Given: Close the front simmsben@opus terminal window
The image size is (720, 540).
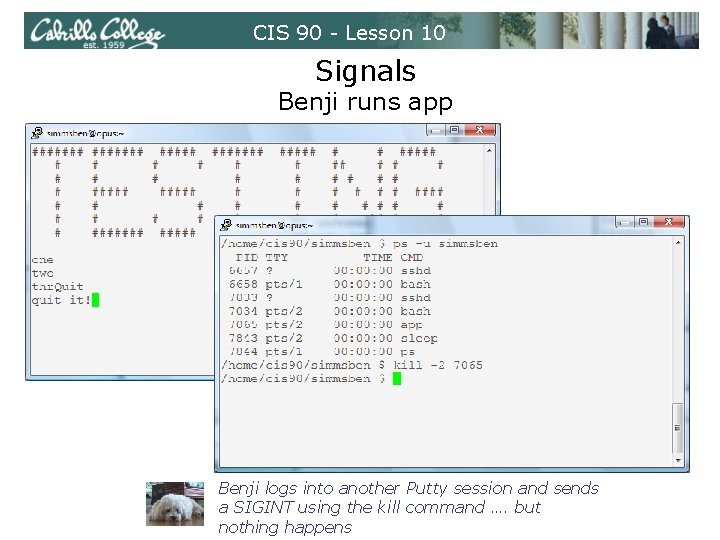Looking at the screenshot, I should [x=669, y=222].
